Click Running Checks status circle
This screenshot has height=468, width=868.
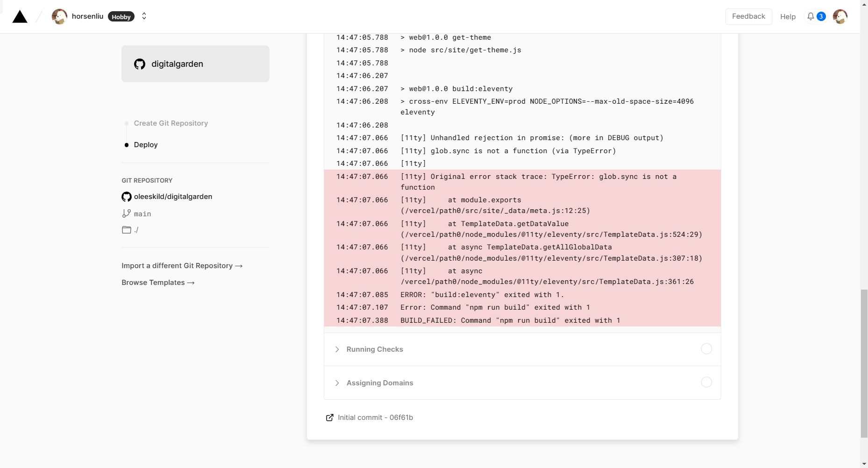pos(706,349)
